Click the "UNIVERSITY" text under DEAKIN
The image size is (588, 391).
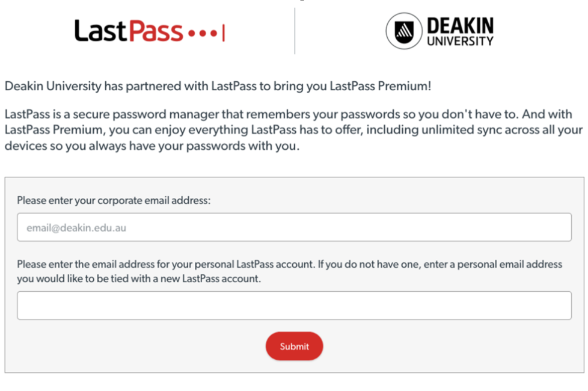tap(460, 42)
